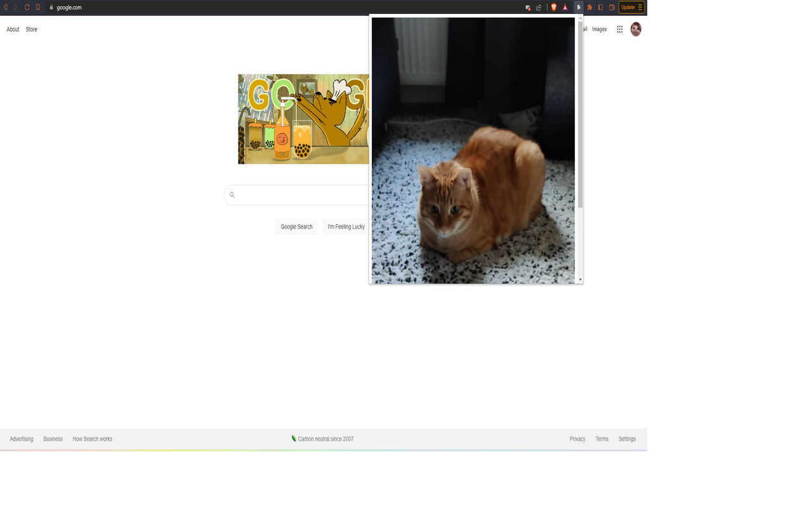Open the browser hamburger menu
The width and height of the screenshot is (812, 508).
[641, 7]
